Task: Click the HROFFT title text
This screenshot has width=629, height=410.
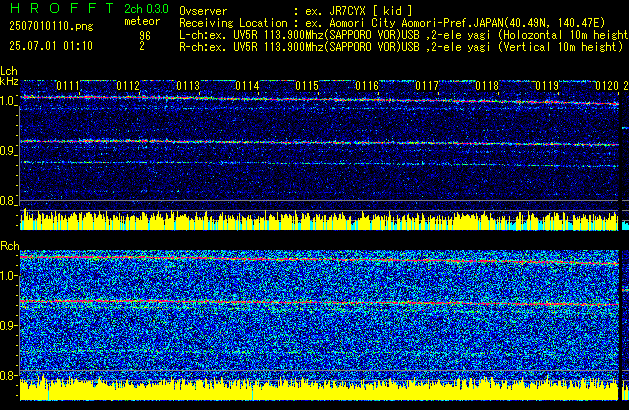Action: coord(62,8)
